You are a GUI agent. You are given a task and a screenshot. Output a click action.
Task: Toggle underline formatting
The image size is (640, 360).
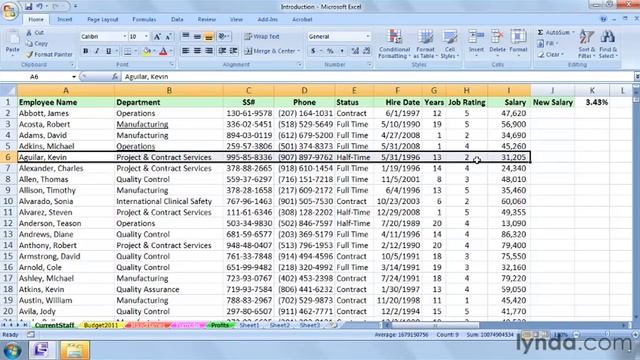108,51
